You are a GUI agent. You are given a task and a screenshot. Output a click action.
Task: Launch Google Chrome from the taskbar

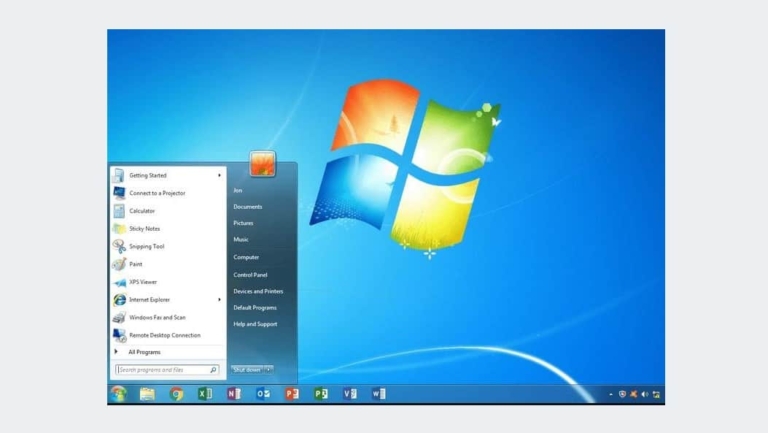[x=176, y=394]
